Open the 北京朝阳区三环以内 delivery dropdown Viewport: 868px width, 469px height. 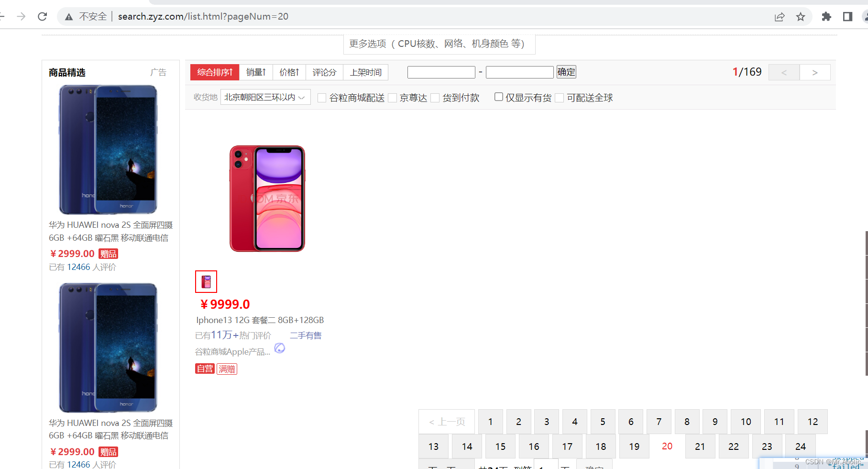tap(265, 97)
